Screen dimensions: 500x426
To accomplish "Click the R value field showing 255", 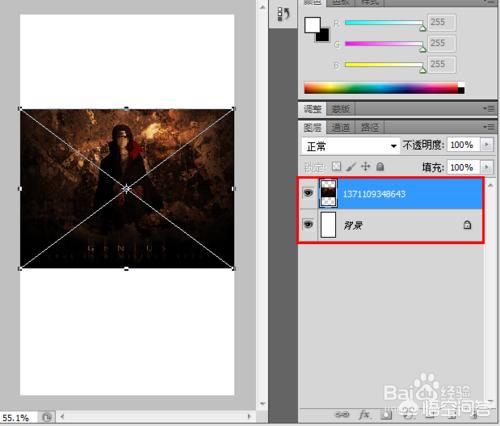I will click(442, 22).
